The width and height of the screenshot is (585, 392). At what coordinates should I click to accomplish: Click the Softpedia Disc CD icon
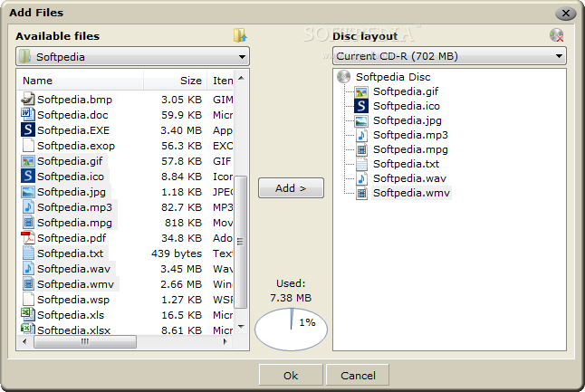343,76
